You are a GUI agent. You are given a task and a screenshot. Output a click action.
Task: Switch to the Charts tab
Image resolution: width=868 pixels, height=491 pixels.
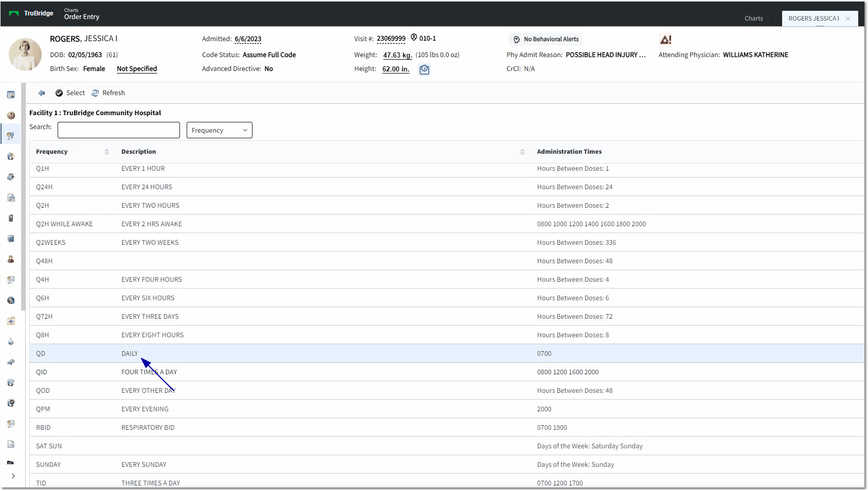754,19
